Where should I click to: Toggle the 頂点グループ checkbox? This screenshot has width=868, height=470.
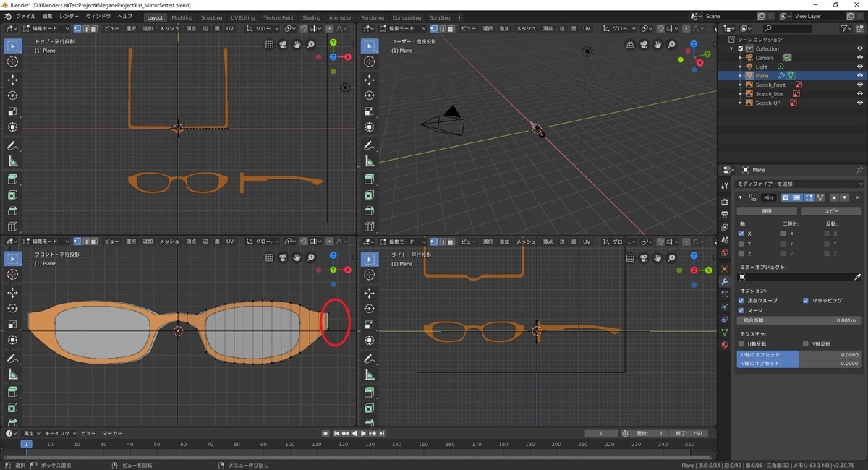pyautogui.click(x=741, y=300)
